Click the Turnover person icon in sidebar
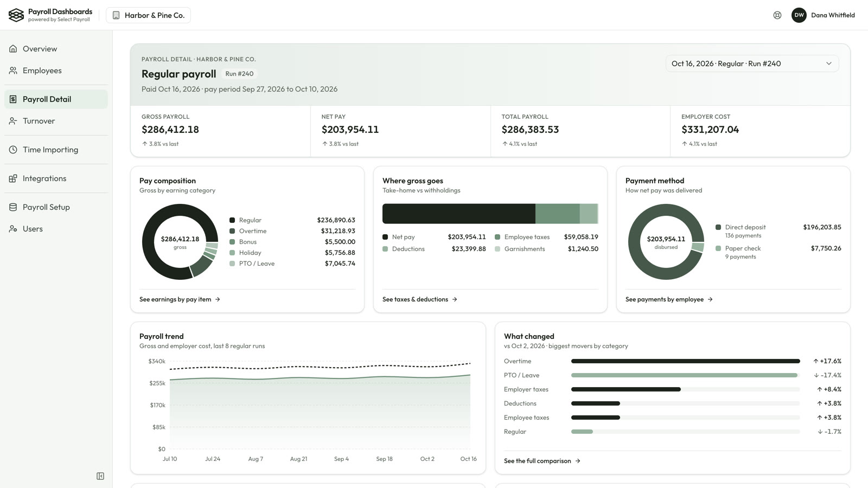Image resolution: width=868 pixels, height=488 pixels. (x=13, y=121)
